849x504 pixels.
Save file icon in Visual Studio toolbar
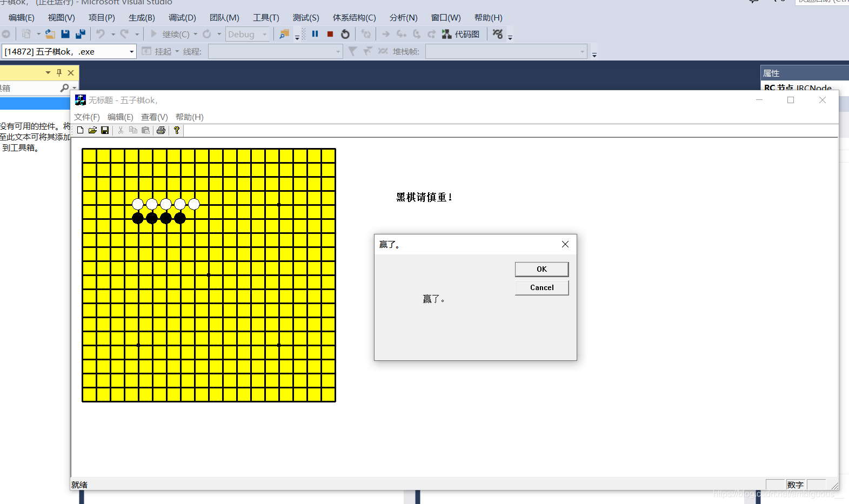[x=65, y=34]
